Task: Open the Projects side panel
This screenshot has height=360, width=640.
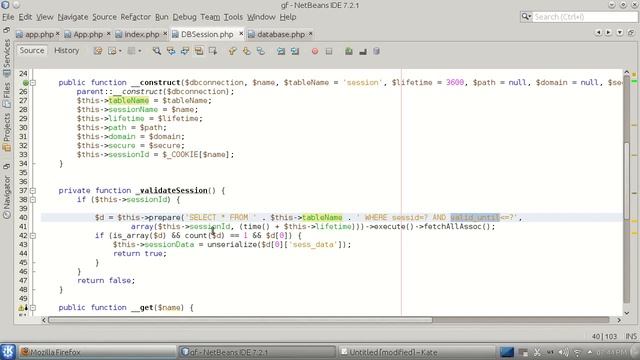Action: [x=7, y=132]
